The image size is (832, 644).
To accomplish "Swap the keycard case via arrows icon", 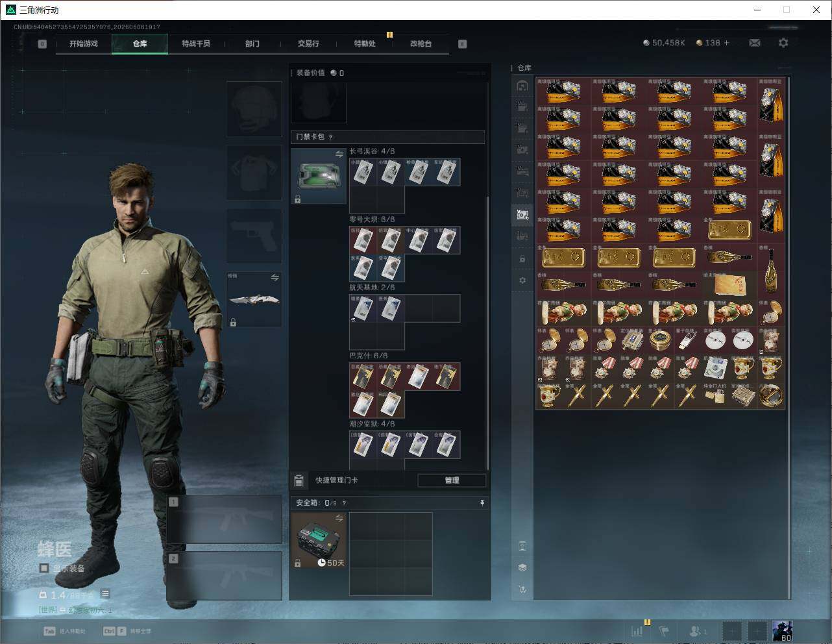I will (x=339, y=155).
